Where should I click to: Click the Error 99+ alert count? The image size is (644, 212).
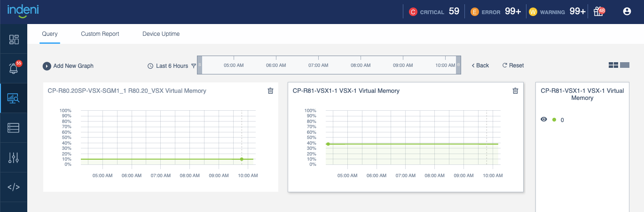pos(513,11)
